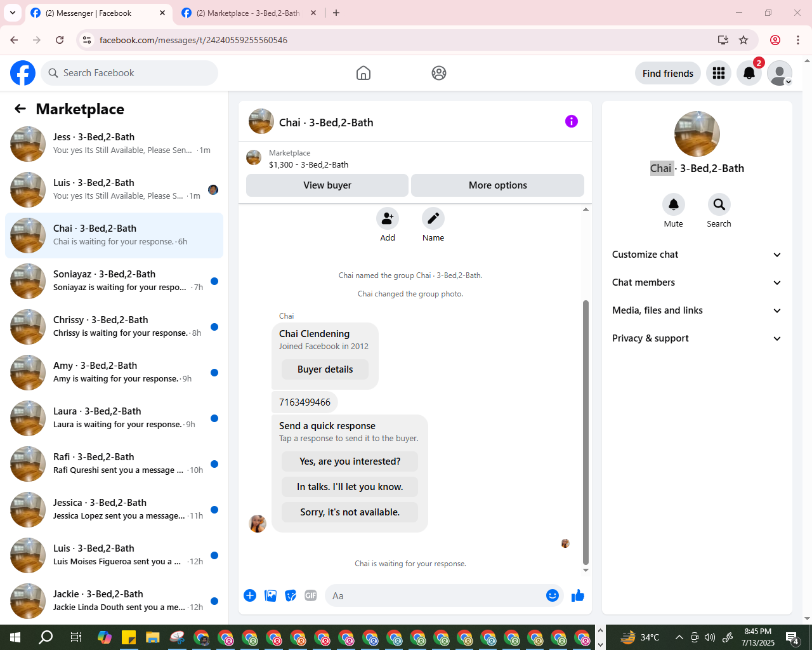
Task: Open Windows taskbar search
Action: 46,637
